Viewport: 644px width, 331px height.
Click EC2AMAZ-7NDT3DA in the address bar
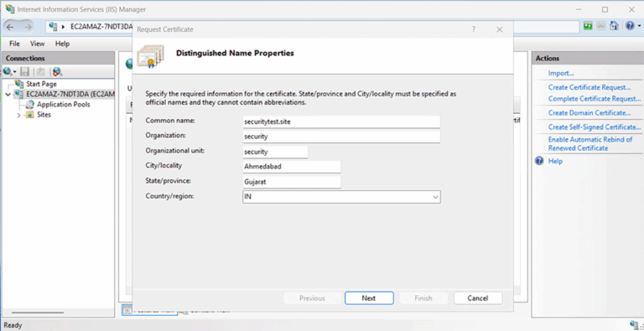(x=101, y=27)
